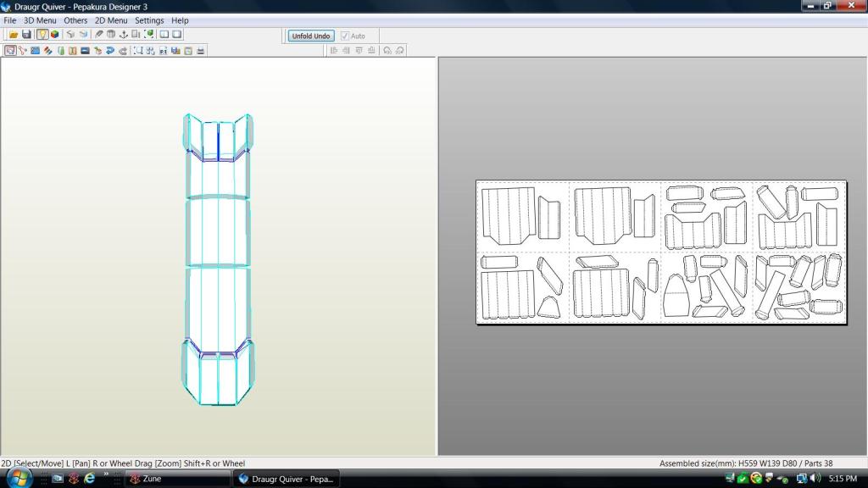The image size is (868, 488).
Task: Open the 3D Menu
Action: (40, 20)
